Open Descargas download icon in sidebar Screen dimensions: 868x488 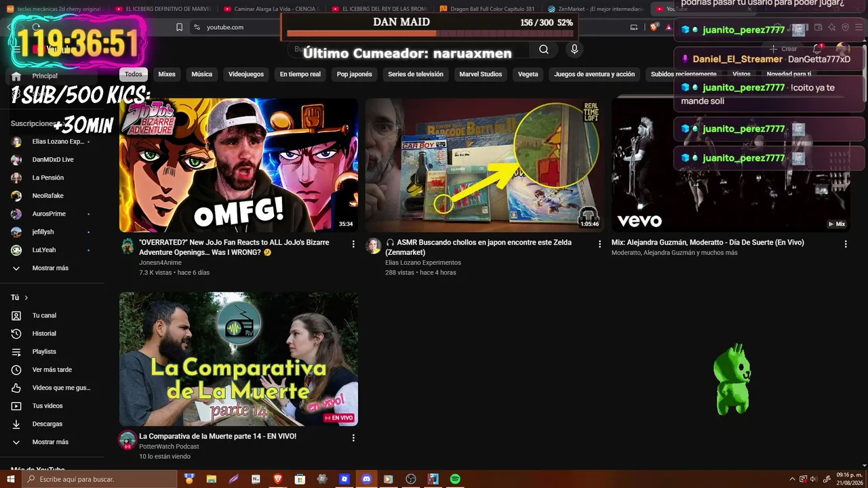click(x=16, y=424)
